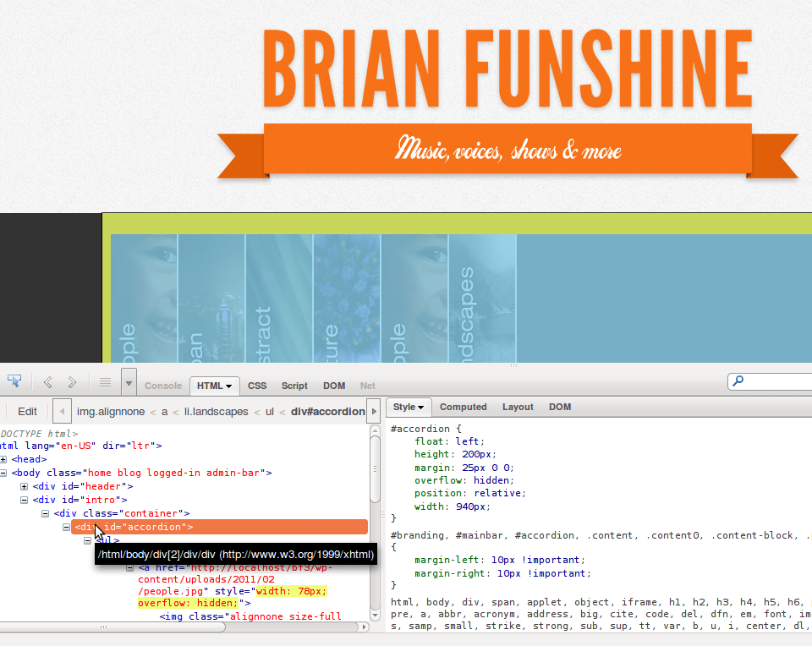Viewport: 812px width, 646px height.
Task: Click the Firebug search field
Action: coord(770,381)
